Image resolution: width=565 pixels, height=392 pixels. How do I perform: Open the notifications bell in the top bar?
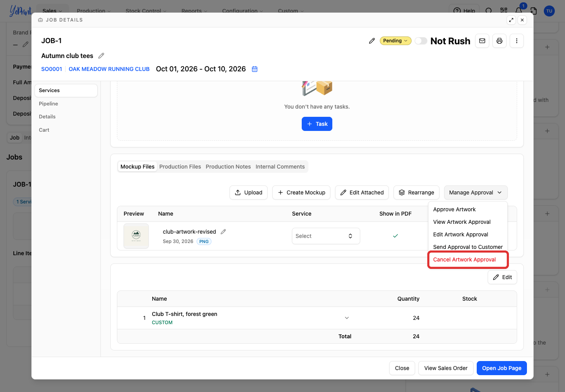point(519,11)
